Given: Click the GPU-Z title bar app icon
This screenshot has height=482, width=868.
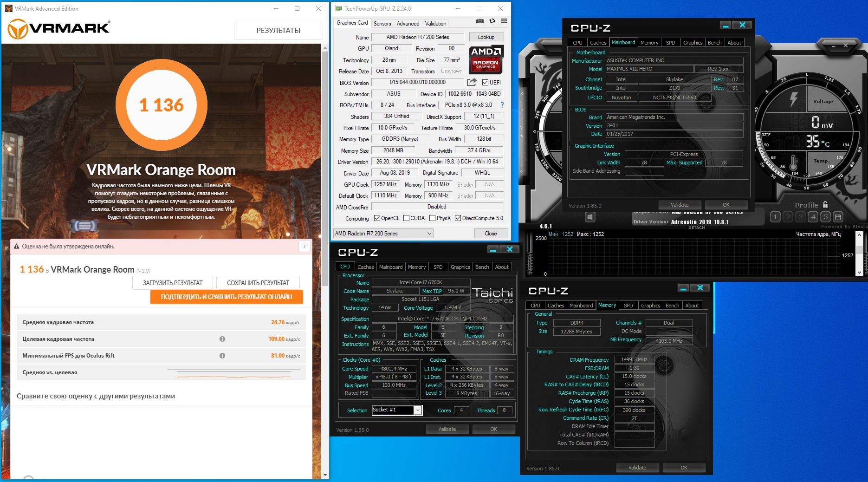Looking at the screenshot, I should pos(339,8).
